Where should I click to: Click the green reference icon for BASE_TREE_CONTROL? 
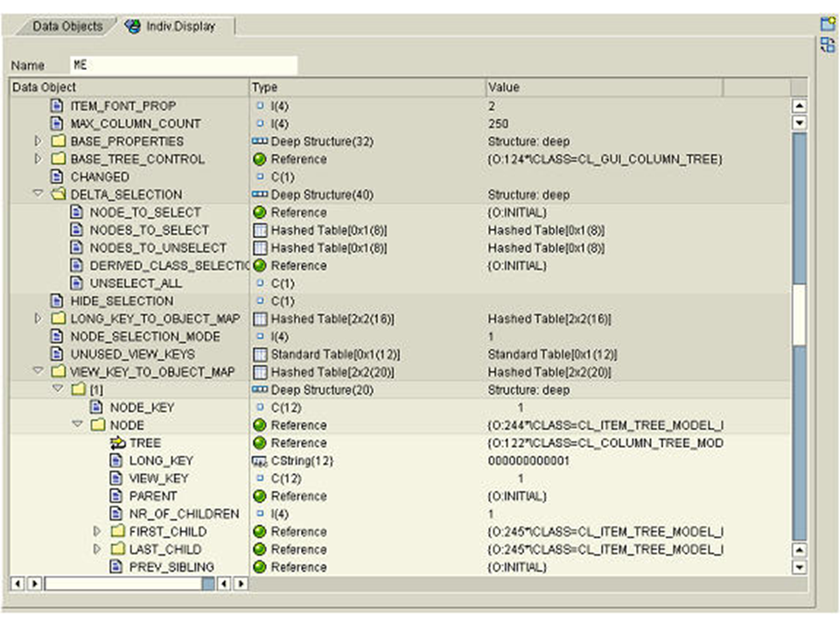click(x=259, y=159)
